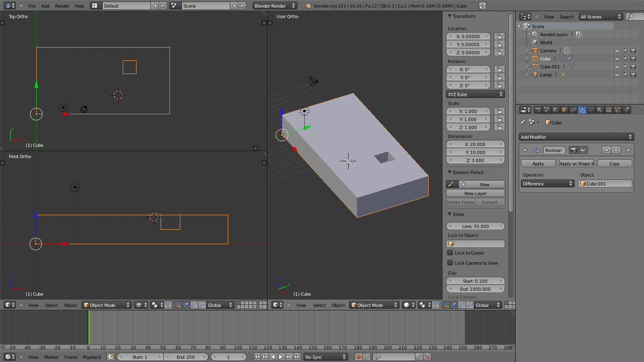Hide Cube.001 using its eye icon
644x362 pixels.
(x=617, y=67)
